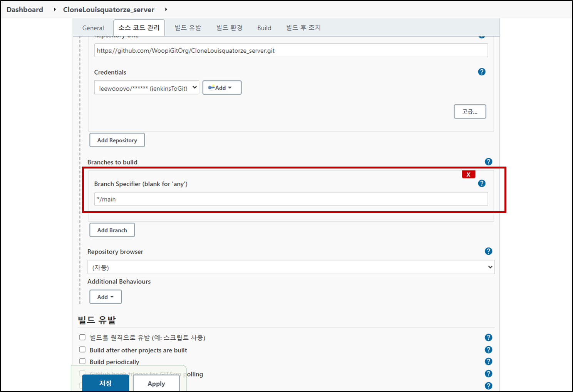Focus the Repository URL input field
Image resolution: width=573 pixels, height=392 pixels.
click(291, 50)
